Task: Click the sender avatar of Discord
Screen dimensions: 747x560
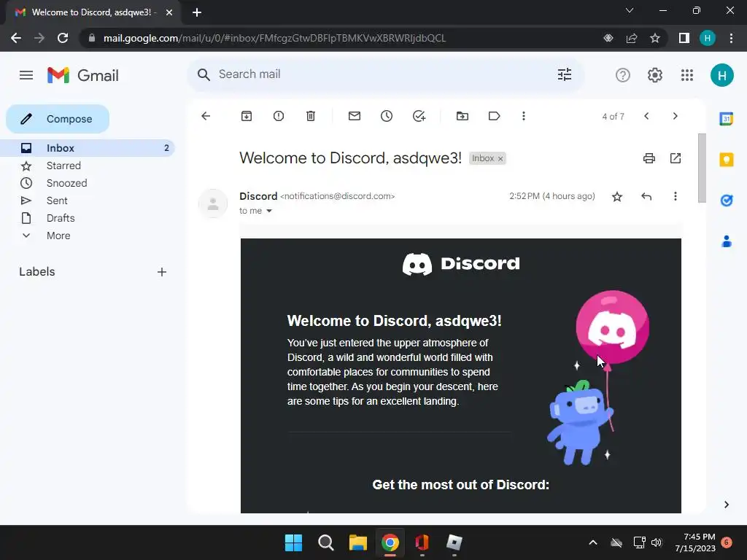Action: (x=213, y=203)
